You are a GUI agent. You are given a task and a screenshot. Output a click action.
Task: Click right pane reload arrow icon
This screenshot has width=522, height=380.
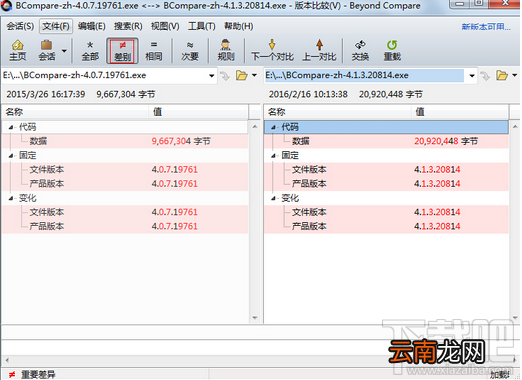pyautogui.click(x=485, y=76)
